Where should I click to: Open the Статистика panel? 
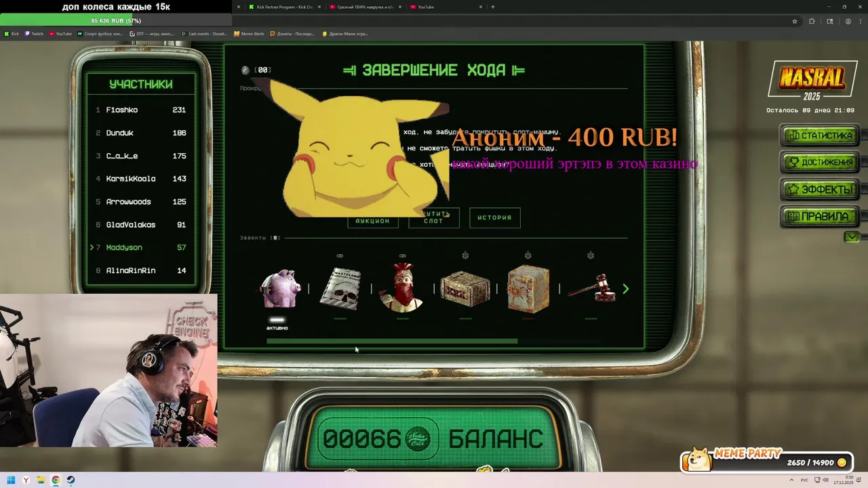point(819,136)
